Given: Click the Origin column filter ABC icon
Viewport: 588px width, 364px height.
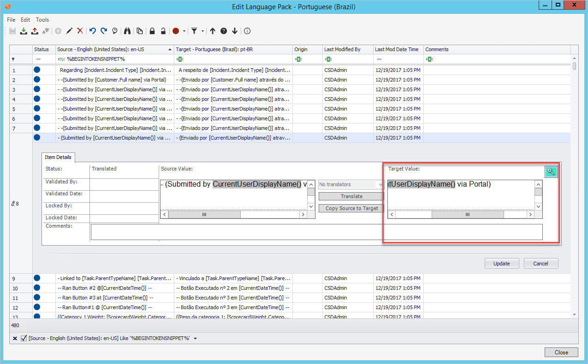Looking at the screenshot, I should 298,59.
